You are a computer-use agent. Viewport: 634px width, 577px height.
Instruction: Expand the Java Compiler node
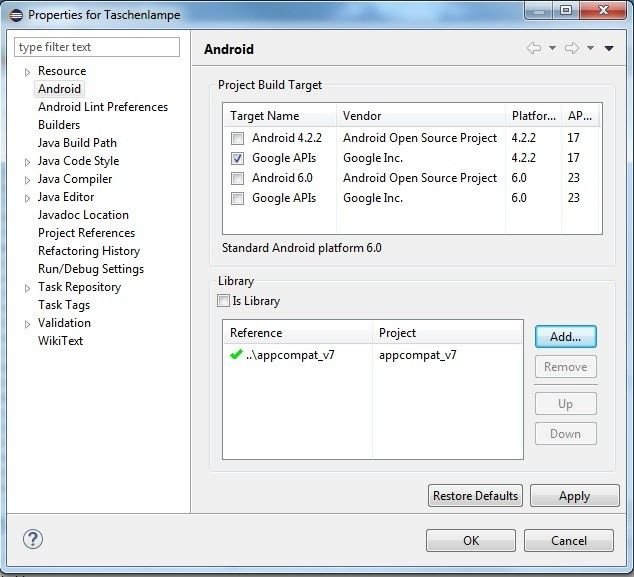point(27,180)
